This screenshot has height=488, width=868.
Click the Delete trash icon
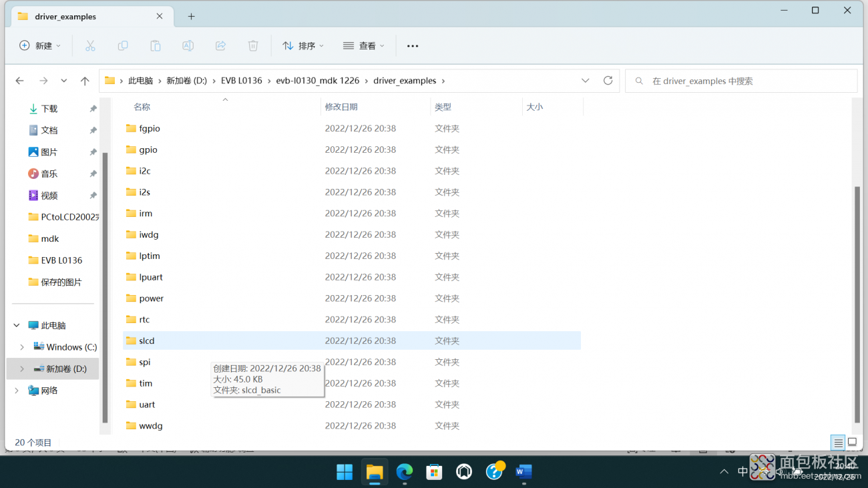click(x=253, y=45)
